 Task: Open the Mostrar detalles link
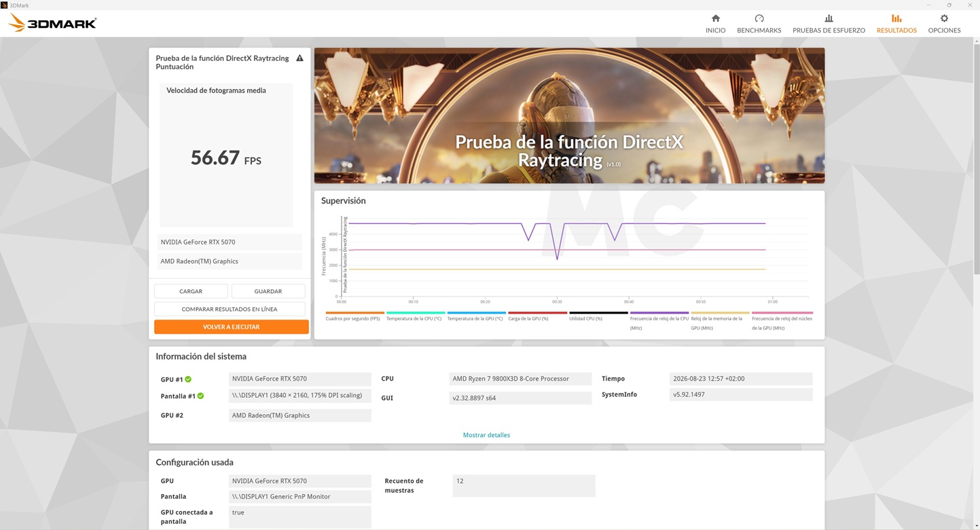pyautogui.click(x=486, y=435)
